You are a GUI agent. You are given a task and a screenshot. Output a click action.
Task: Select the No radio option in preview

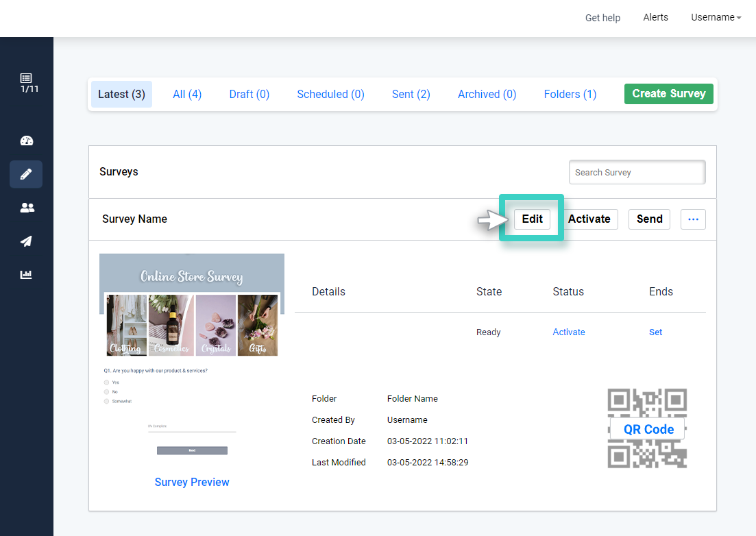click(106, 392)
